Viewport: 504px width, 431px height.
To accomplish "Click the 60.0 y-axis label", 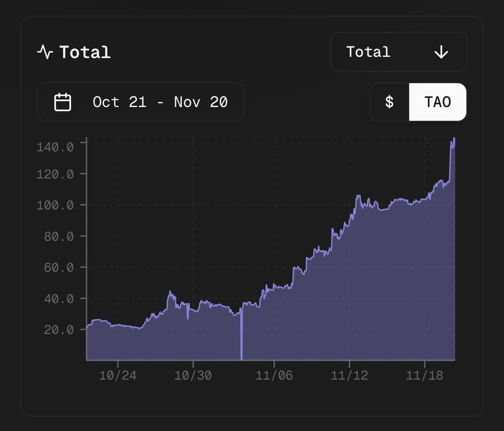I will tap(59, 267).
